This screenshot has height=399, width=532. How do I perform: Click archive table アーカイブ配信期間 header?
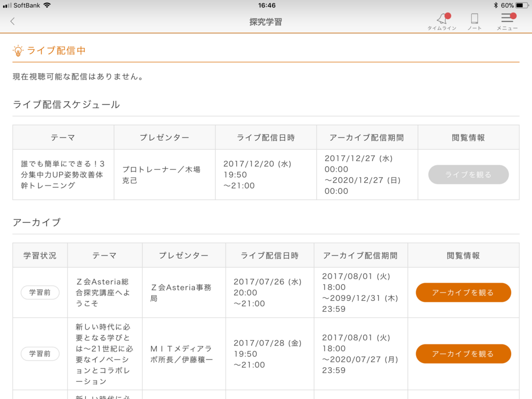pos(361,256)
